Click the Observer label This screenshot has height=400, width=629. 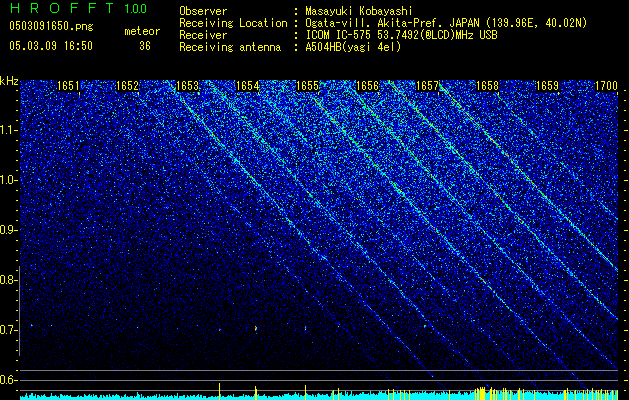point(203,11)
